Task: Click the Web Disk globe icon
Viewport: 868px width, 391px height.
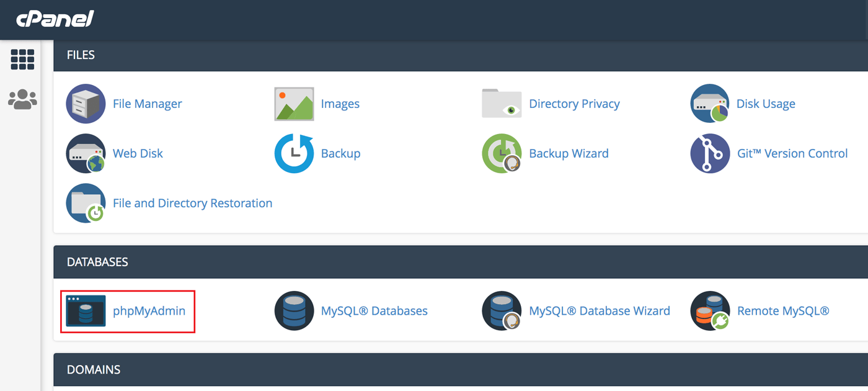Action: click(x=86, y=153)
